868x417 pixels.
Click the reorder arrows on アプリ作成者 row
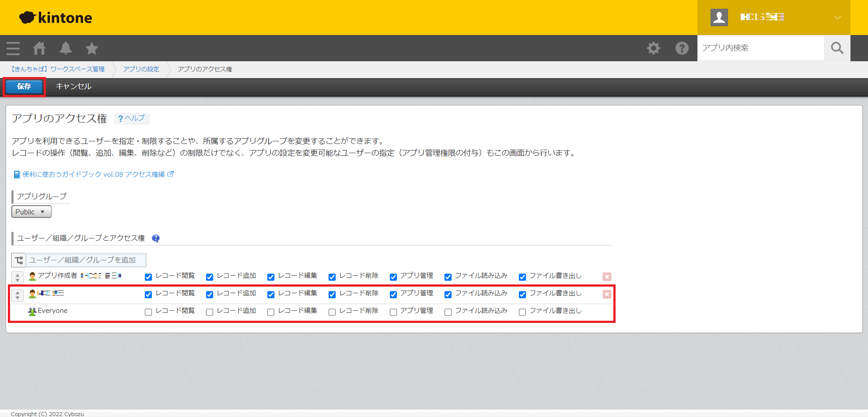pos(17,277)
